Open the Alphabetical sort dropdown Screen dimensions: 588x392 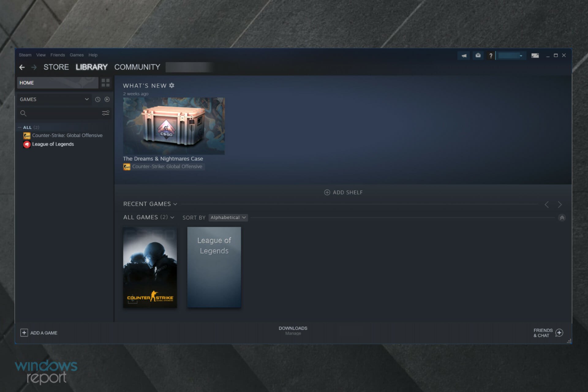[x=228, y=217]
